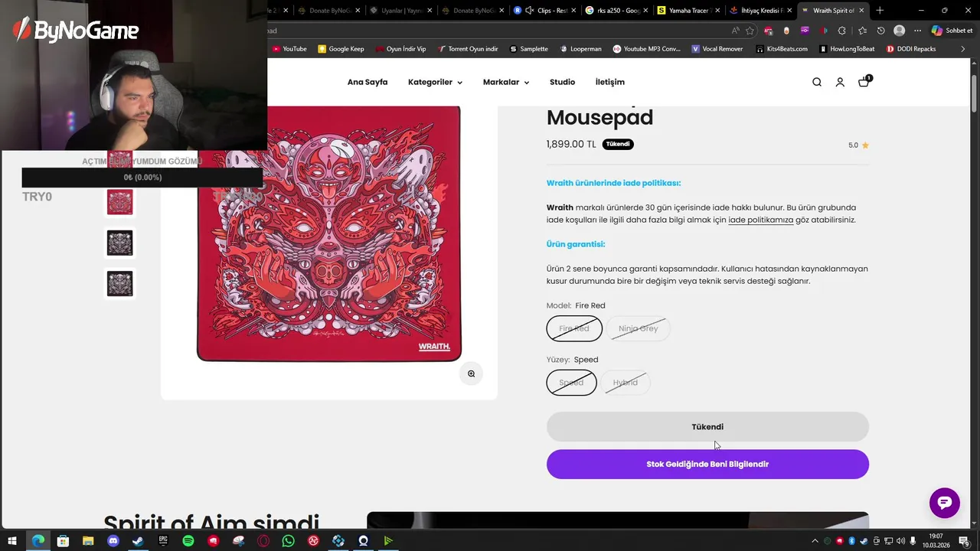Viewport: 980px width, 551px height.
Task: Show hidden system tray icons
Action: 815,541
